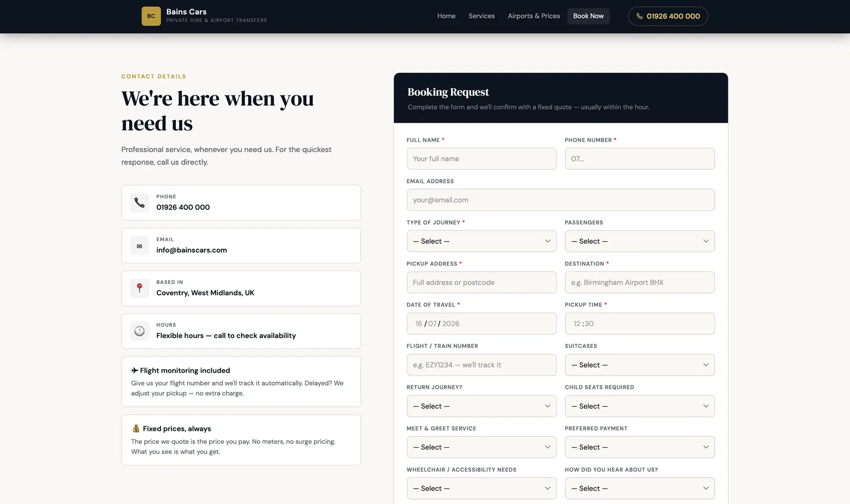Open the Preferred Payment dropdown
Viewport: 850px width, 504px height.
pos(640,447)
